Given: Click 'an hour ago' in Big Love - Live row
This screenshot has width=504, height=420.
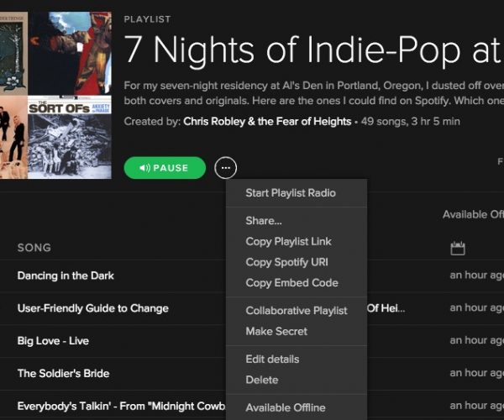Looking at the screenshot, I should 476,340.
